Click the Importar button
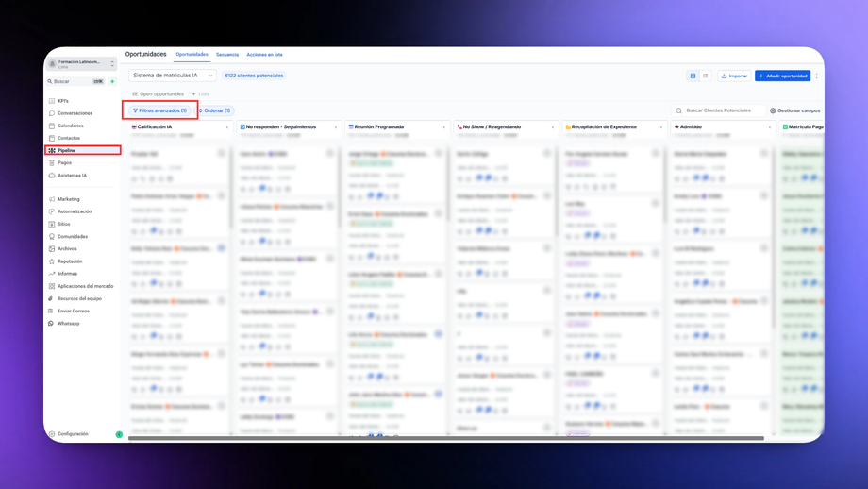The width and height of the screenshot is (868, 489). [x=734, y=76]
